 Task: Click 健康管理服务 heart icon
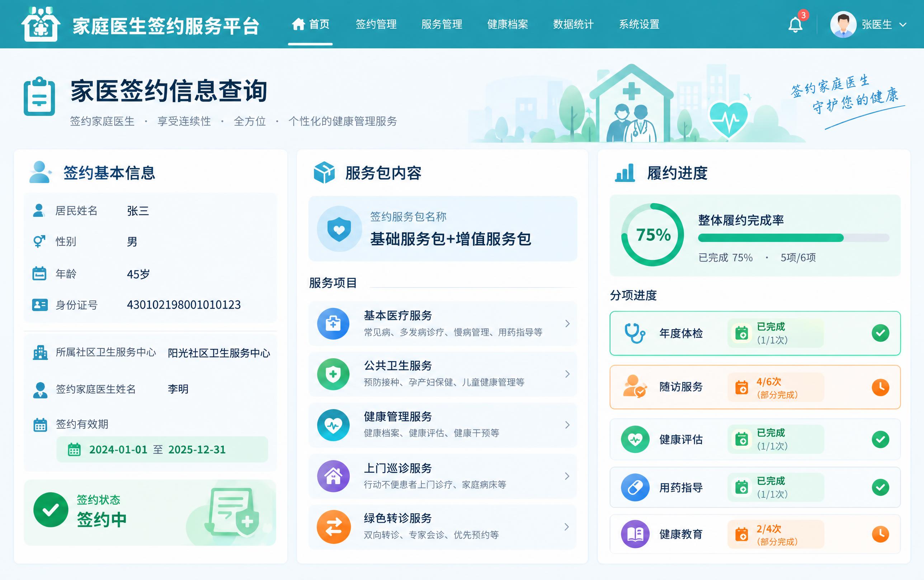[x=333, y=425]
